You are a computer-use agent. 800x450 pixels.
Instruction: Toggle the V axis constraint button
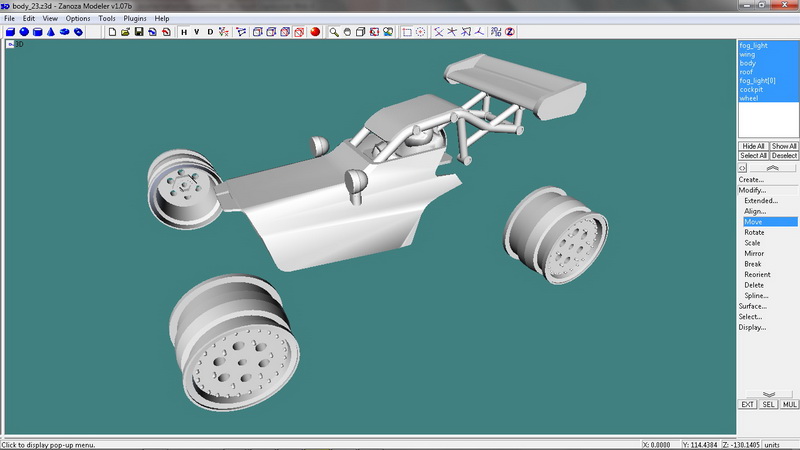197,32
